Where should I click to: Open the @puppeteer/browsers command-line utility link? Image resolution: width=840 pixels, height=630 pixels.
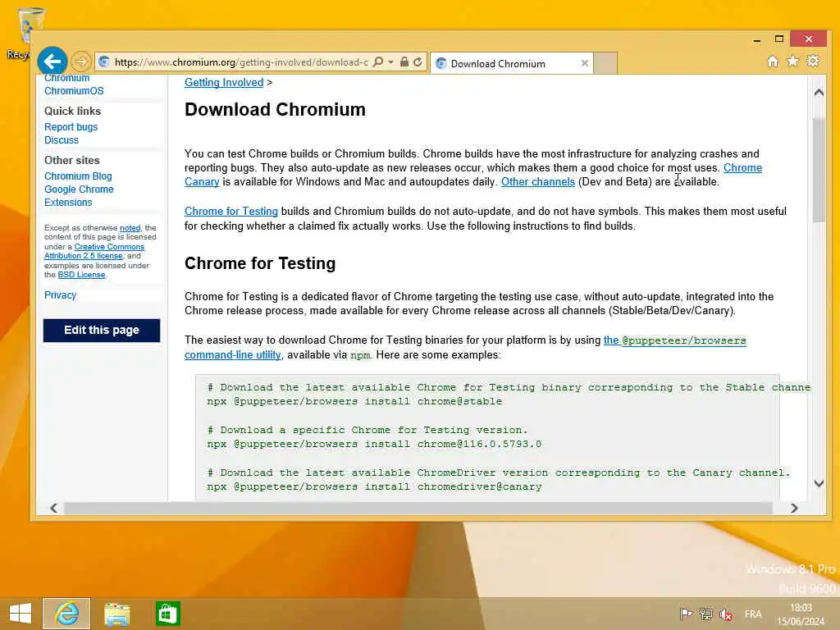click(674, 340)
